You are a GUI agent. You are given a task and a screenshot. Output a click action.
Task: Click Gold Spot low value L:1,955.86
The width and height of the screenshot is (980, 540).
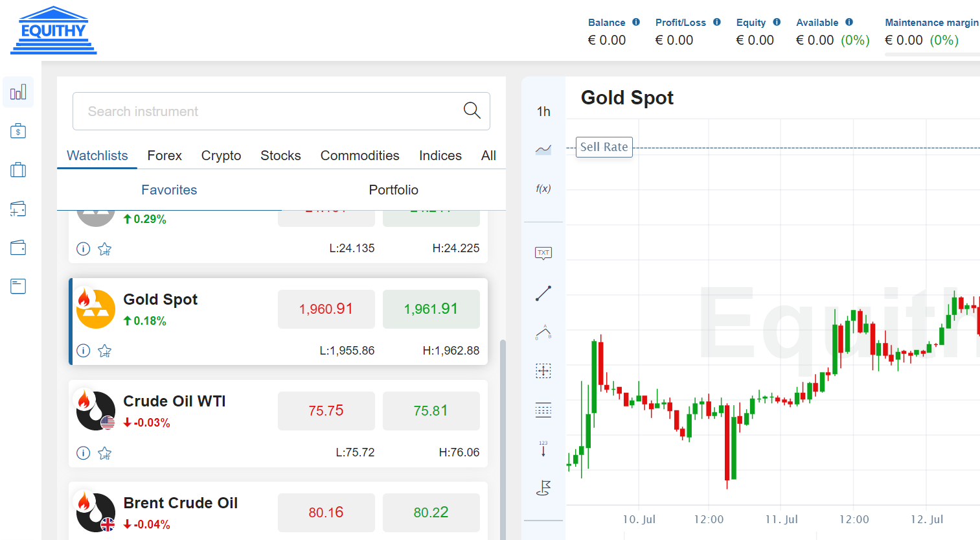(x=347, y=351)
